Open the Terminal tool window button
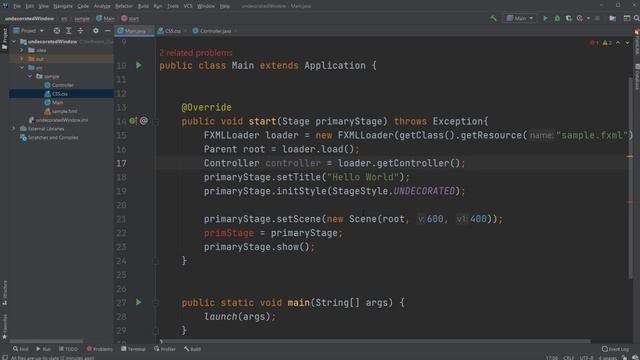The height and width of the screenshot is (360, 640). (x=133, y=349)
